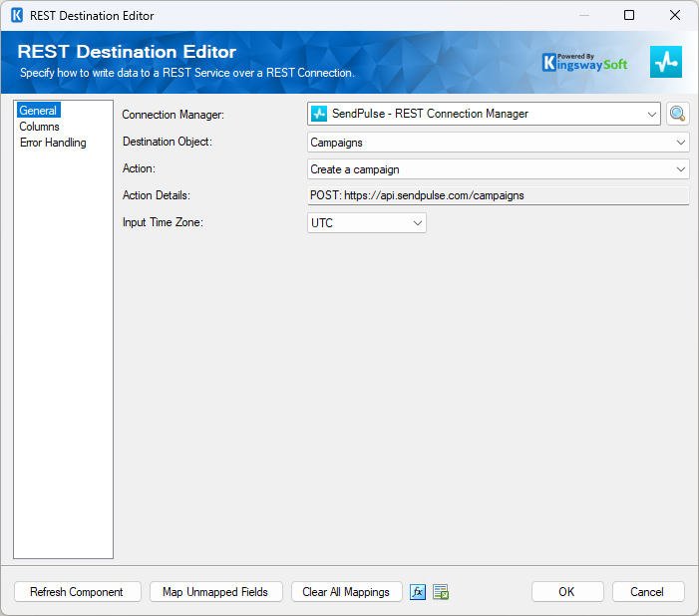The height and width of the screenshot is (616, 699).
Task: Click the banner subtitle about REST Service
Action: [187, 73]
